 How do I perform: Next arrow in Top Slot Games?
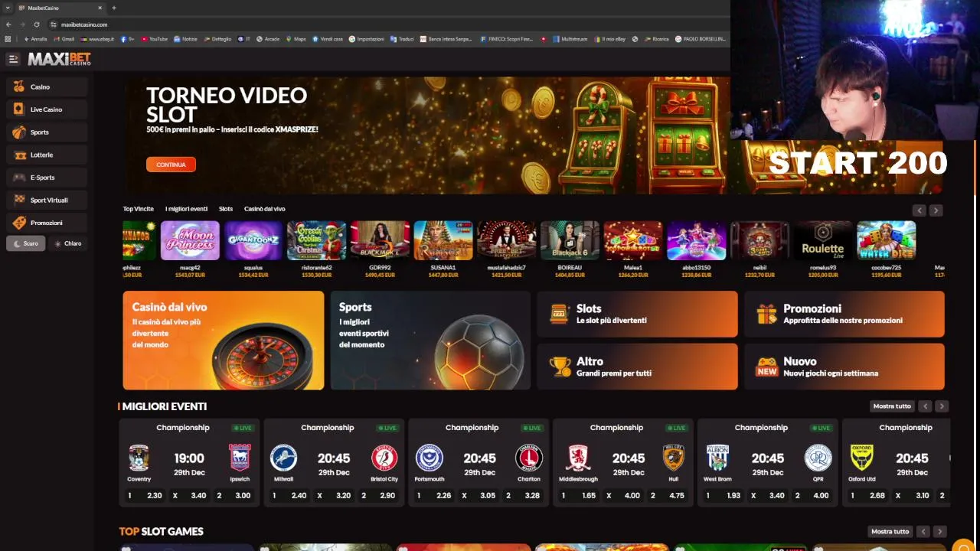(x=939, y=531)
